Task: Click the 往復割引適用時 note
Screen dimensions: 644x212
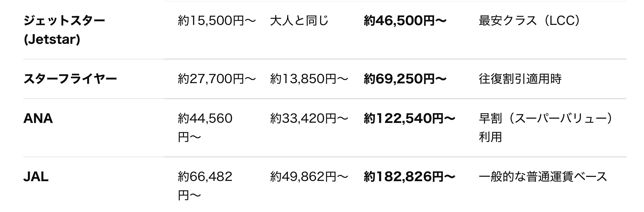Action: [520, 79]
